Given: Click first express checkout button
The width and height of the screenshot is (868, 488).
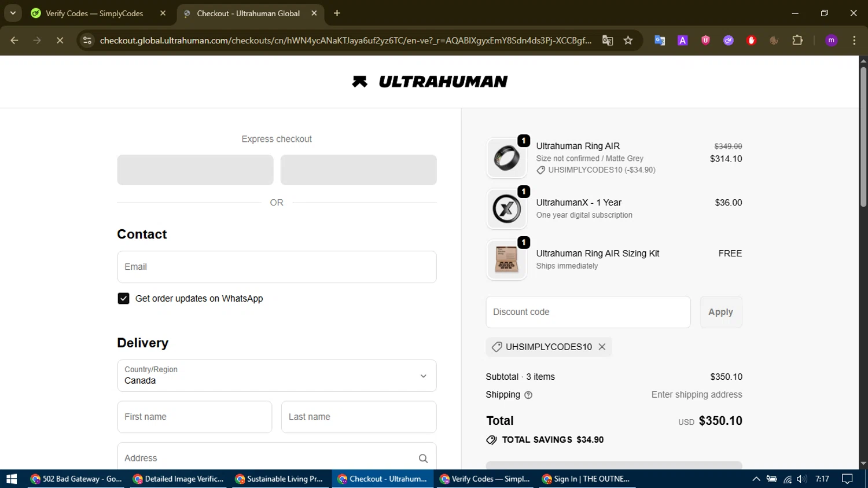Looking at the screenshot, I should [195, 170].
